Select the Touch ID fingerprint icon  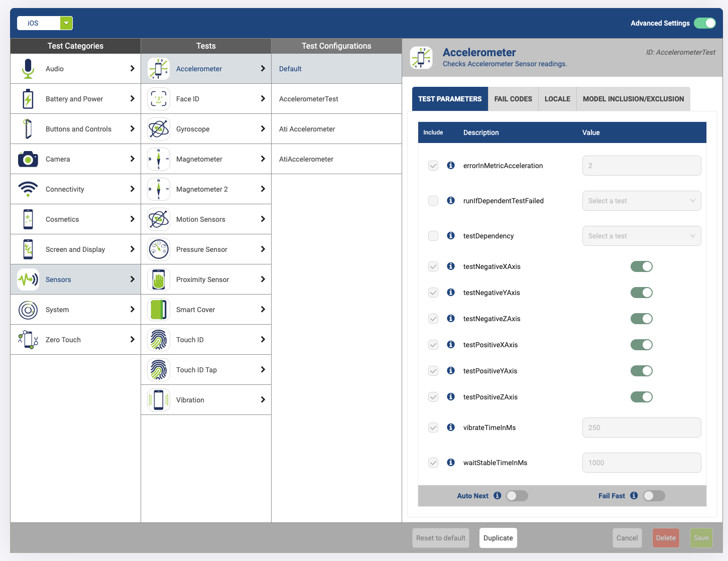pos(159,340)
